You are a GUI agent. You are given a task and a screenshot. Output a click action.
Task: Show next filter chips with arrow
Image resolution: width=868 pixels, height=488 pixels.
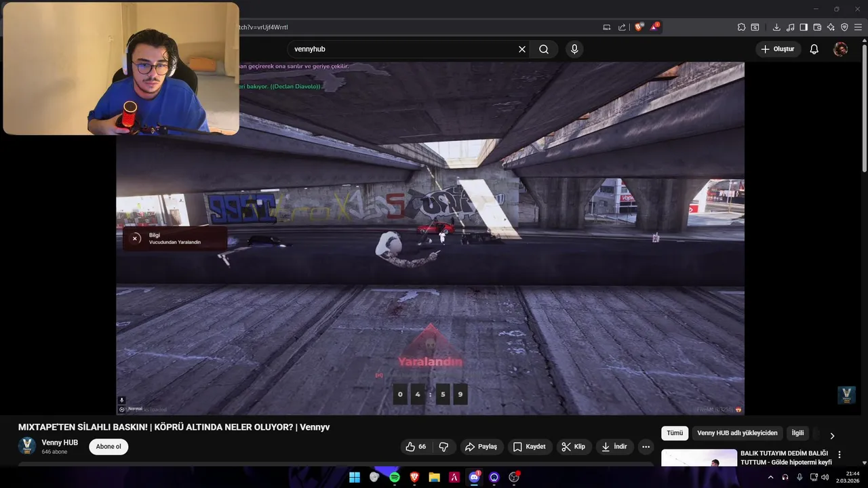(832, 435)
